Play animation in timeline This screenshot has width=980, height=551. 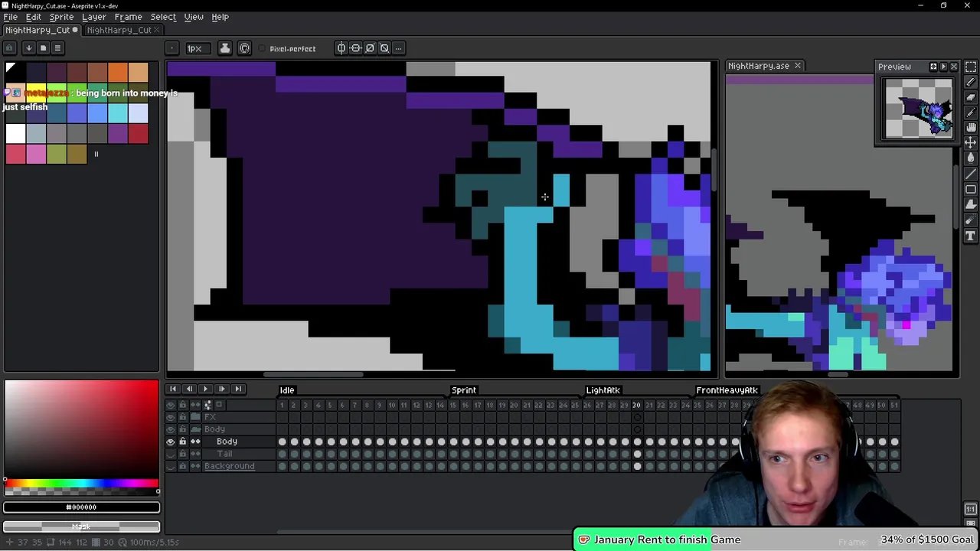point(205,390)
